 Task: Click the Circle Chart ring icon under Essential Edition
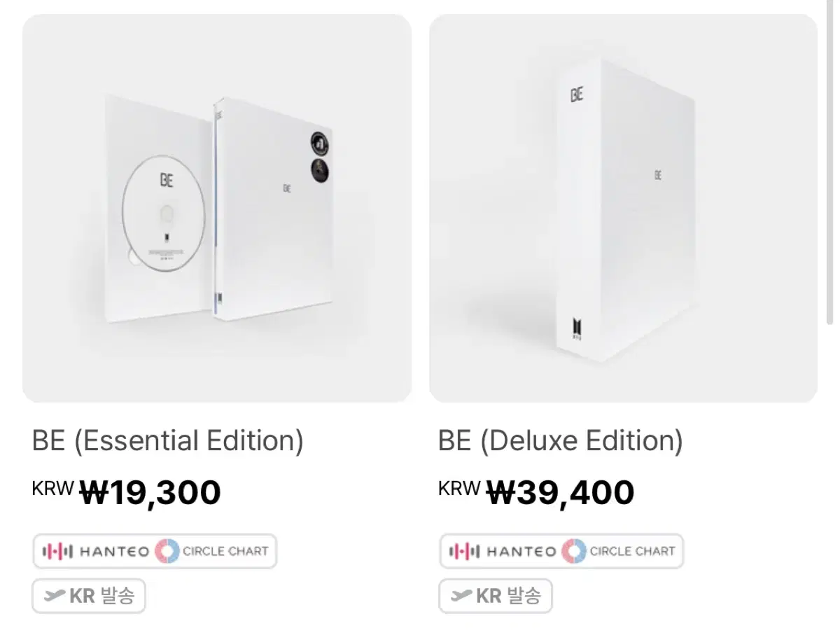pos(167,551)
